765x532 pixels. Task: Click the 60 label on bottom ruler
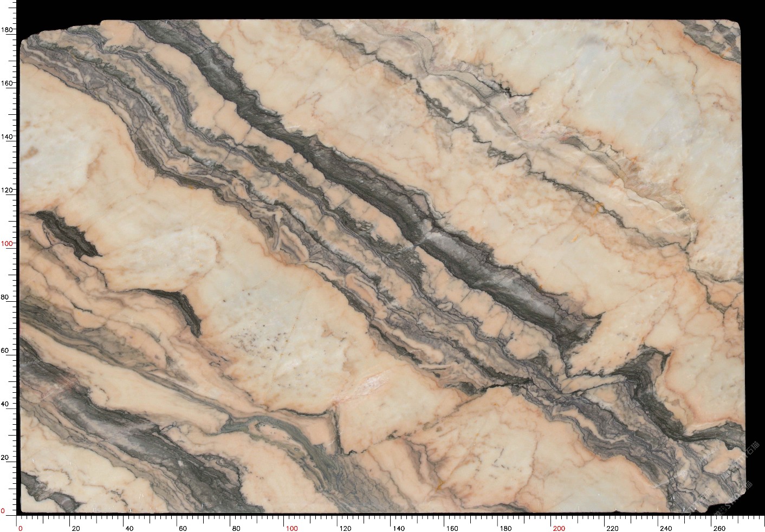click(x=183, y=528)
